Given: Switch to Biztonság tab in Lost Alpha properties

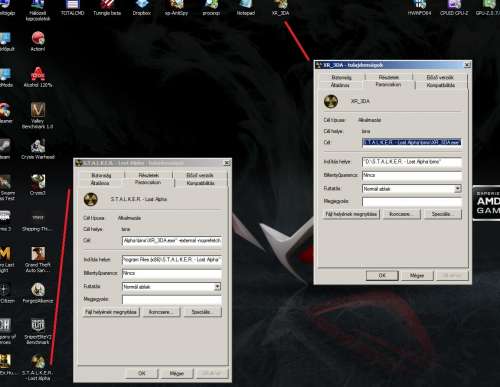Looking at the screenshot, I should point(101,175).
